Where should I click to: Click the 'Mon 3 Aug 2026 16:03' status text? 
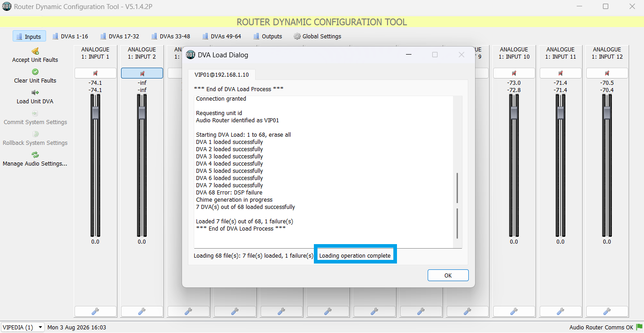click(77, 328)
